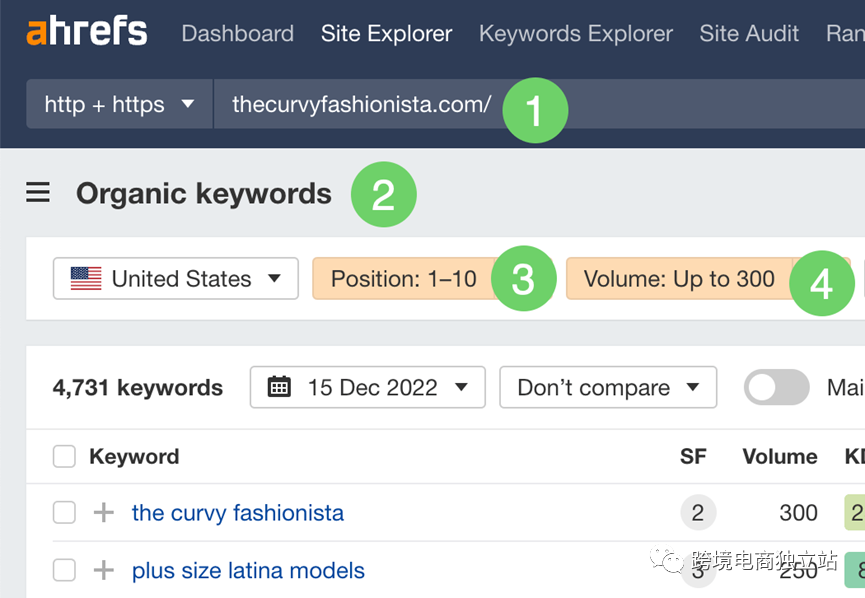The width and height of the screenshot is (865, 598).
Task: Click the Keyword column header
Action: click(134, 456)
